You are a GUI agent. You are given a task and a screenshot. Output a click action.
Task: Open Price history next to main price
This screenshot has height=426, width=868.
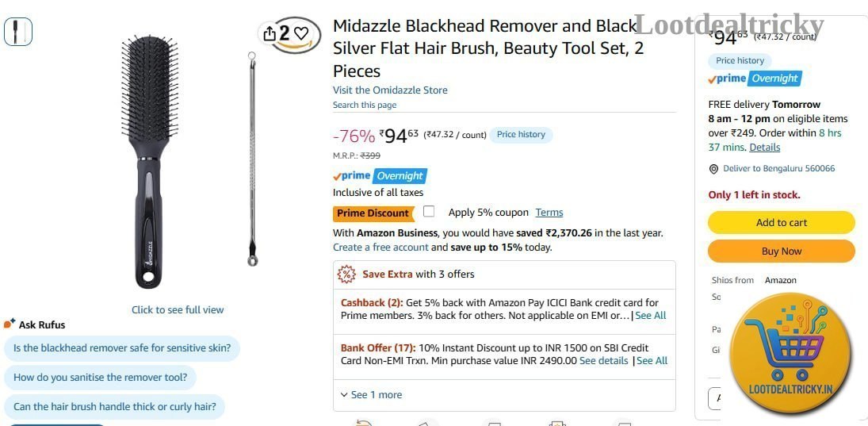pyautogui.click(x=521, y=135)
